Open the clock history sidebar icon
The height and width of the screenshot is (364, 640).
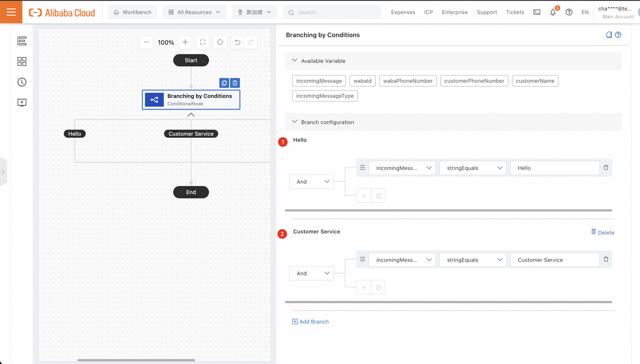tap(22, 82)
